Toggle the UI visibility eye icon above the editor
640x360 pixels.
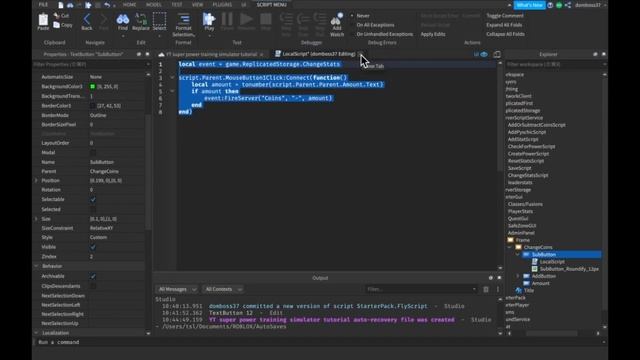[x=484, y=54]
